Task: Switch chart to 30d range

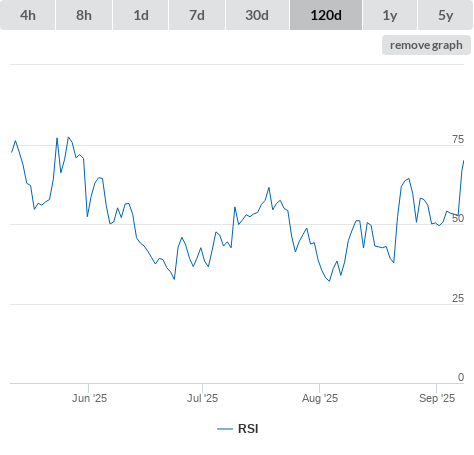Action: pos(257,15)
